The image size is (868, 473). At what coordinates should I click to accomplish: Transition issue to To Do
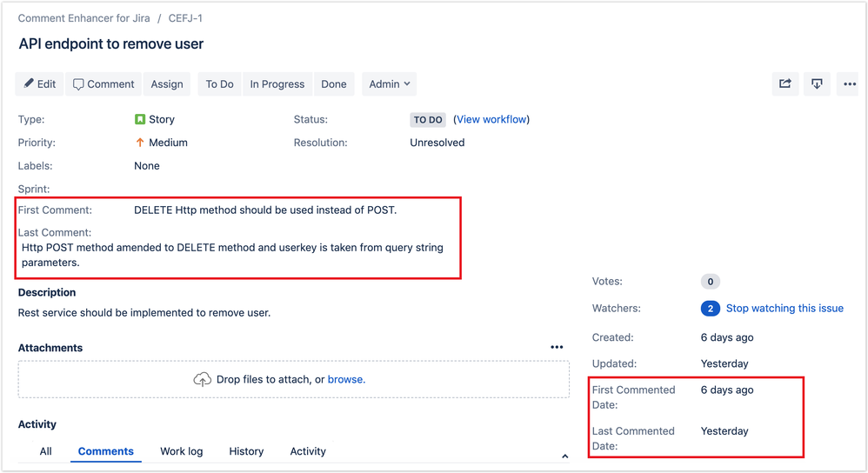pos(220,84)
